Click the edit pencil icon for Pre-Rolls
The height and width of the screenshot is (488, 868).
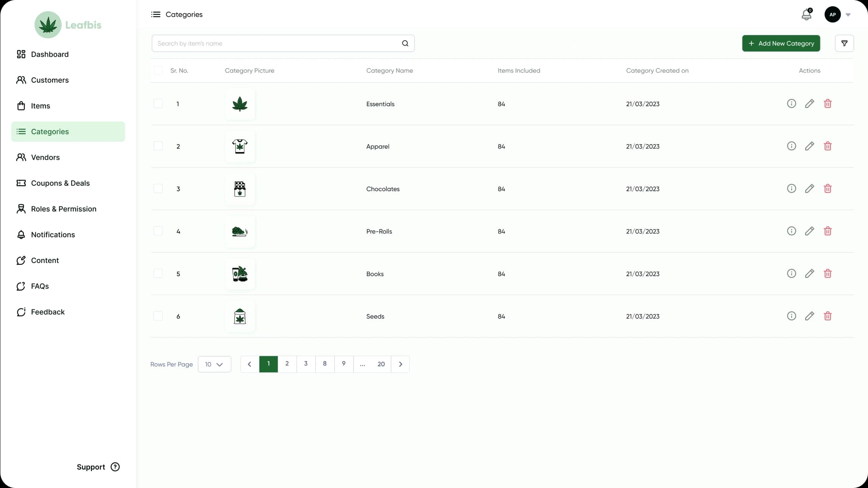[x=810, y=231]
